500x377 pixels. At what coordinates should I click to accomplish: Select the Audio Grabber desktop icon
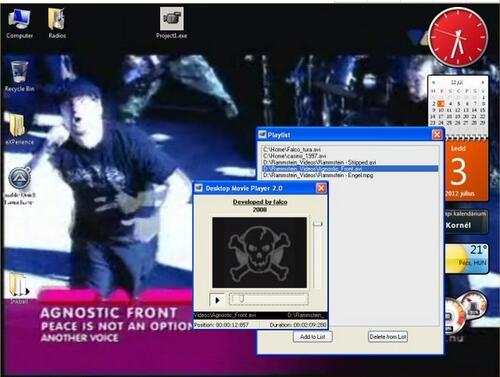coord(19,186)
